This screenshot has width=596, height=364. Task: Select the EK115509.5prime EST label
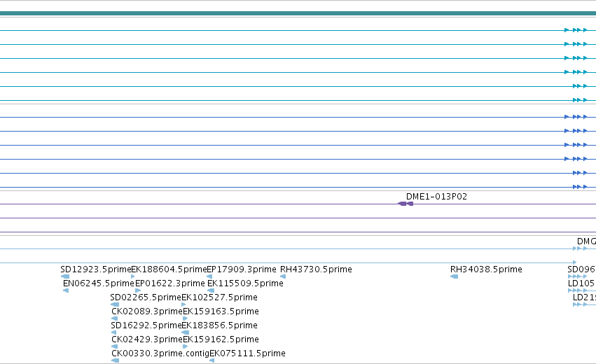pyautogui.click(x=245, y=283)
